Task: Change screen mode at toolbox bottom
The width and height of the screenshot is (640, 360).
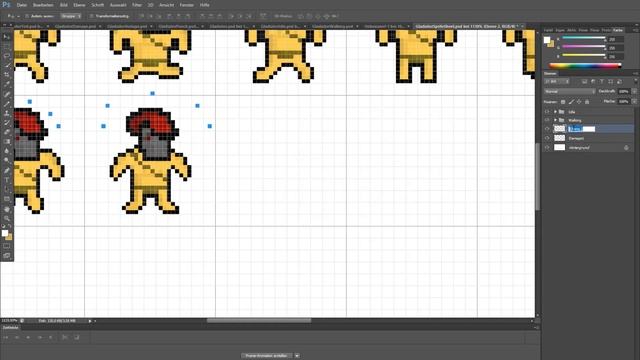Action: click(7, 256)
